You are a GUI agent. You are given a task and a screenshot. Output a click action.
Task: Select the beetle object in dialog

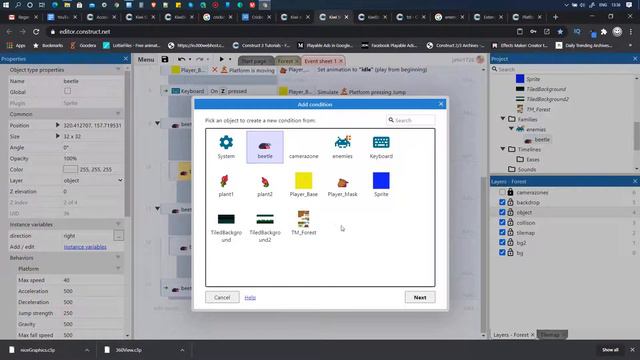coord(265,147)
